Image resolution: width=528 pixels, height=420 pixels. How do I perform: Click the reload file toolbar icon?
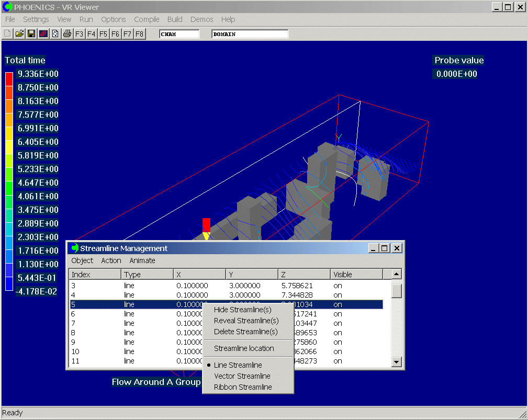(55, 33)
